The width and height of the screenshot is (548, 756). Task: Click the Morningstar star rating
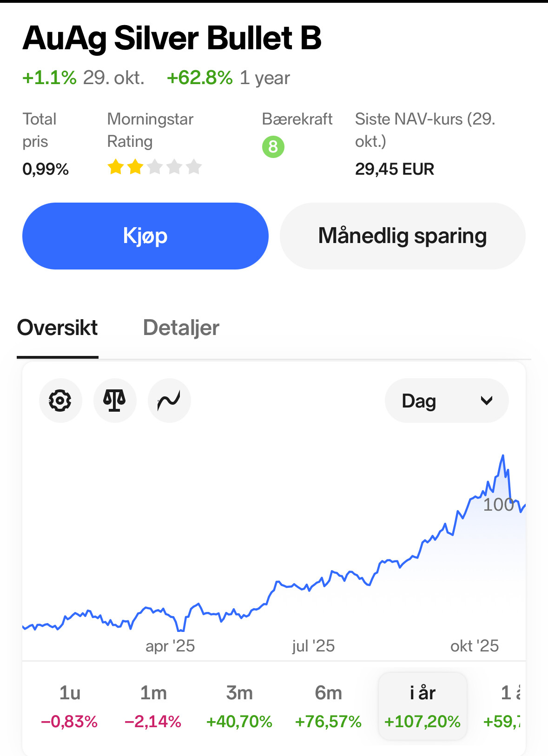pos(154,167)
